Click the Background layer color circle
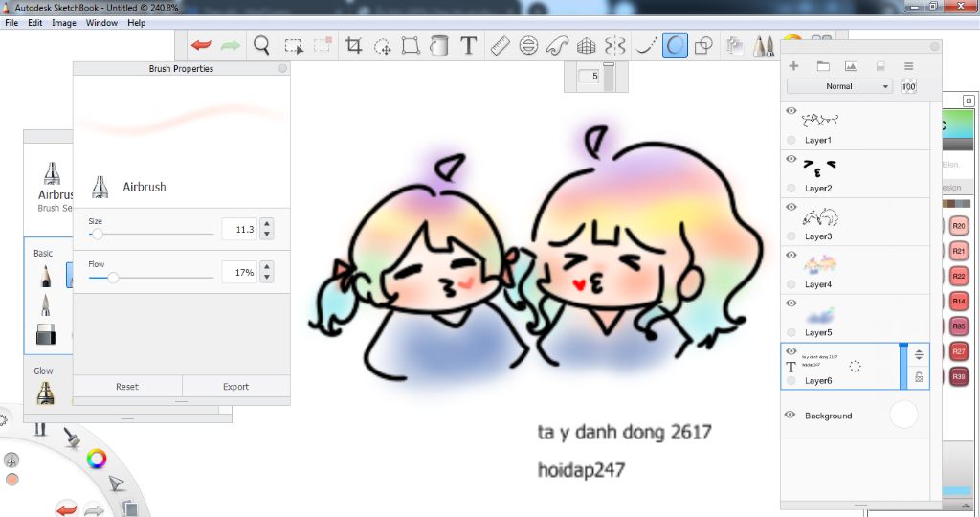The width and height of the screenshot is (980, 517). click(x=903, y=415)
